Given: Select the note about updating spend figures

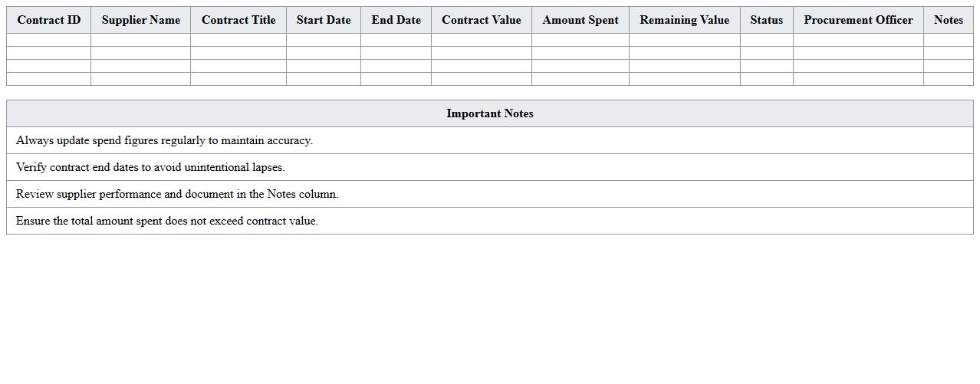Looking at the screenshot, I should click(164, 140).
